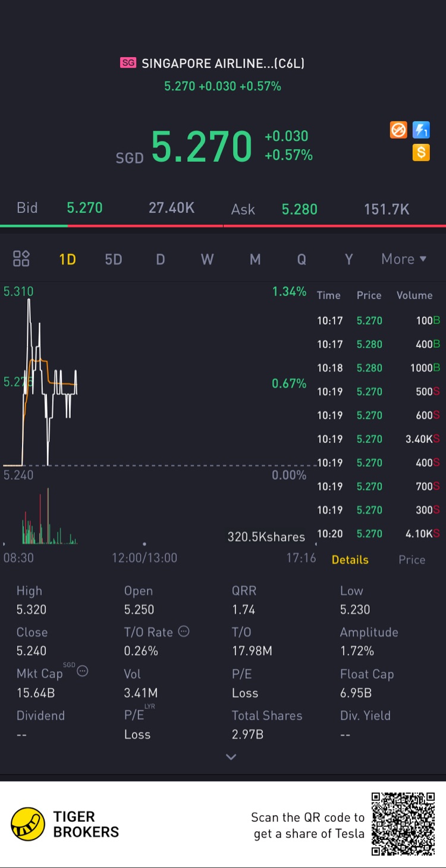Tap the Low value 5.230
This screenshot has width=446, height=868.
pos(355,610)
